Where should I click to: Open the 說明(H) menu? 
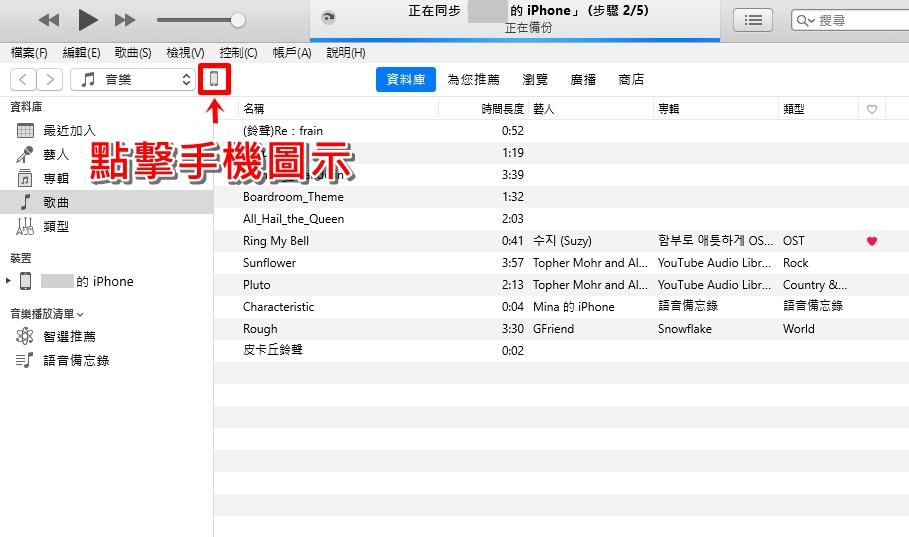pos(346,53)
